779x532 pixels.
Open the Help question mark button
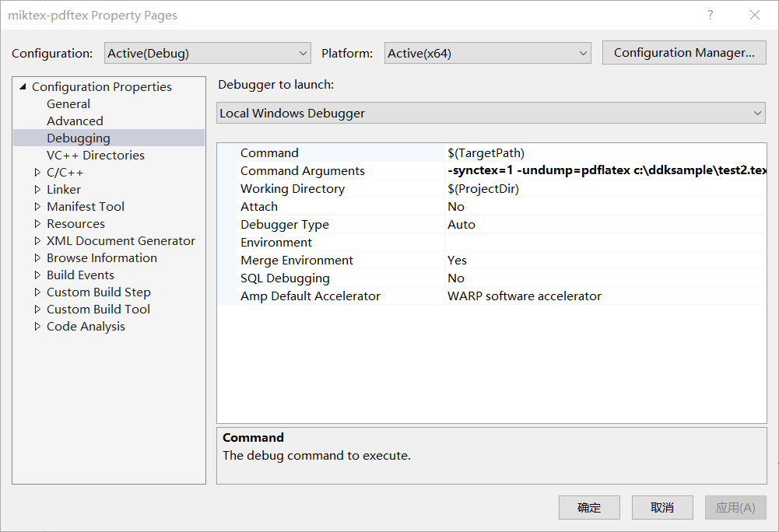(710, 16)
